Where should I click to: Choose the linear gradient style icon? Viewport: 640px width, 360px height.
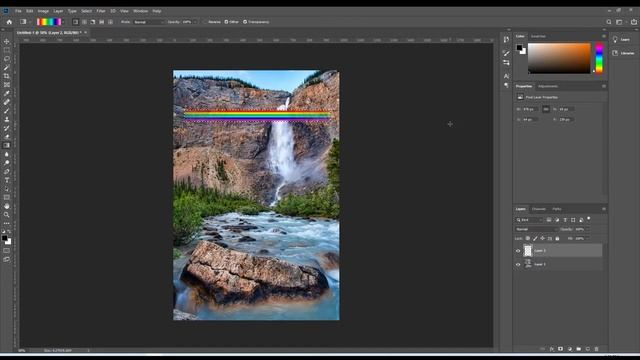click(76, 22)
